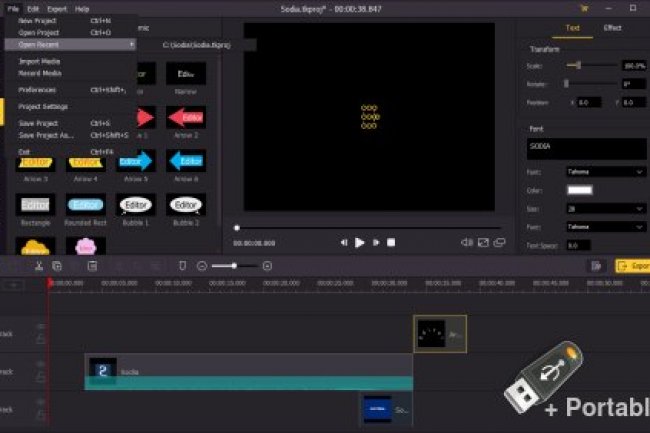Screen dimensions: 650x433
Task: Choose New Project from the File menu
Action: tap(70, 20)
